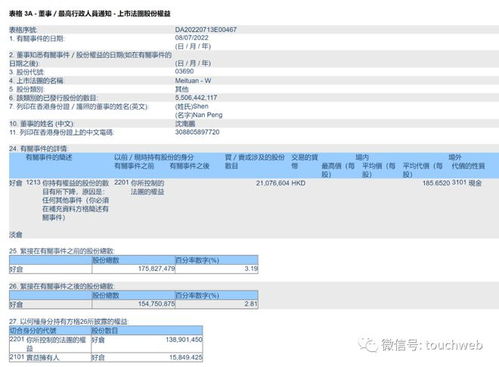
Task: Select '百分率數字(%)' header in section 26
Action: [197, 295]
